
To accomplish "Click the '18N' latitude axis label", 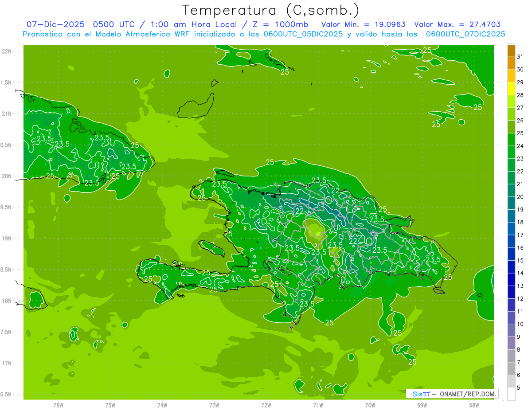I will click(x=8, y=301).
